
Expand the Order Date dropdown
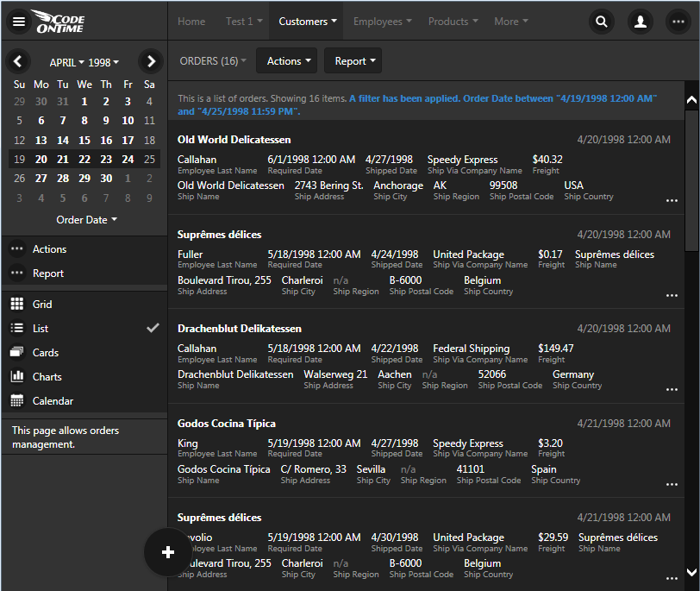(86, 220)
